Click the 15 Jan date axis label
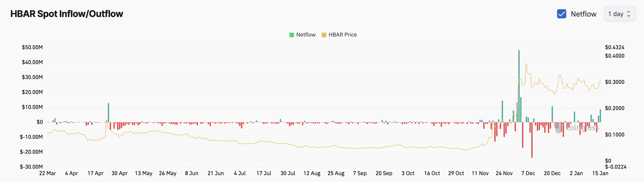 pos(600,173)
